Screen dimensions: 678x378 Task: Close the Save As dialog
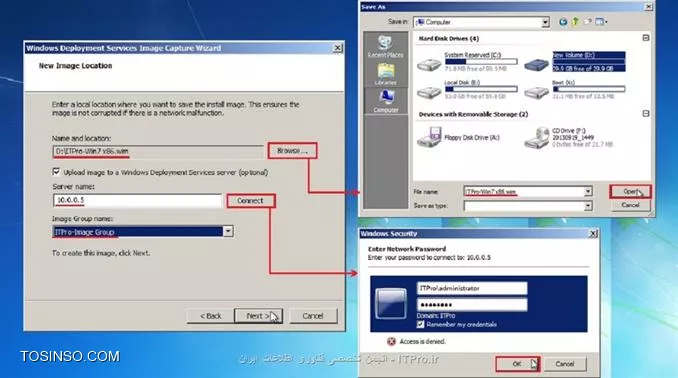click(649, 6)
